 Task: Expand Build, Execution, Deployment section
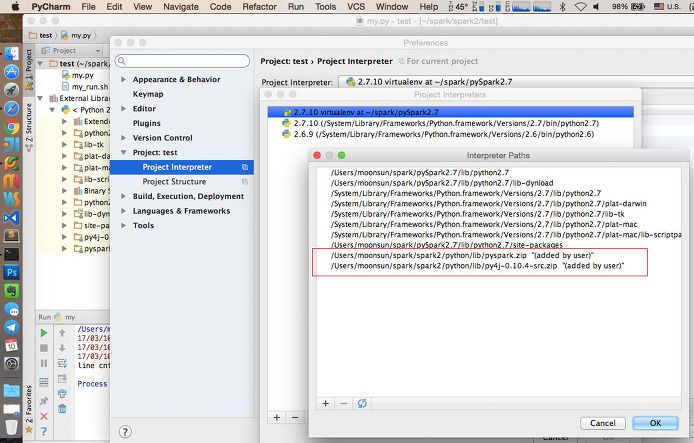point(123,196)
